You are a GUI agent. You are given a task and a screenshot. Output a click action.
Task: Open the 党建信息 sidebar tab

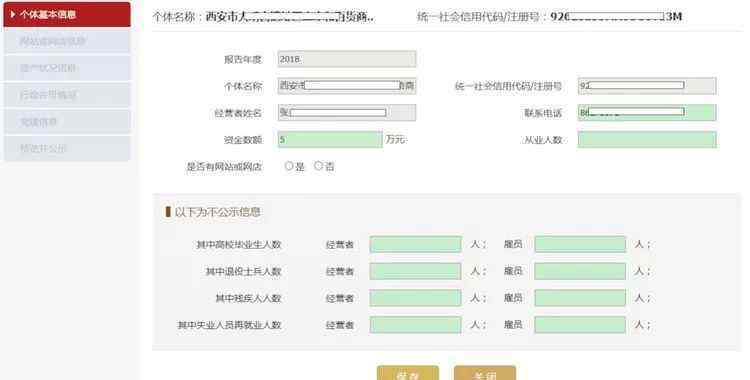tap(66, 122)
